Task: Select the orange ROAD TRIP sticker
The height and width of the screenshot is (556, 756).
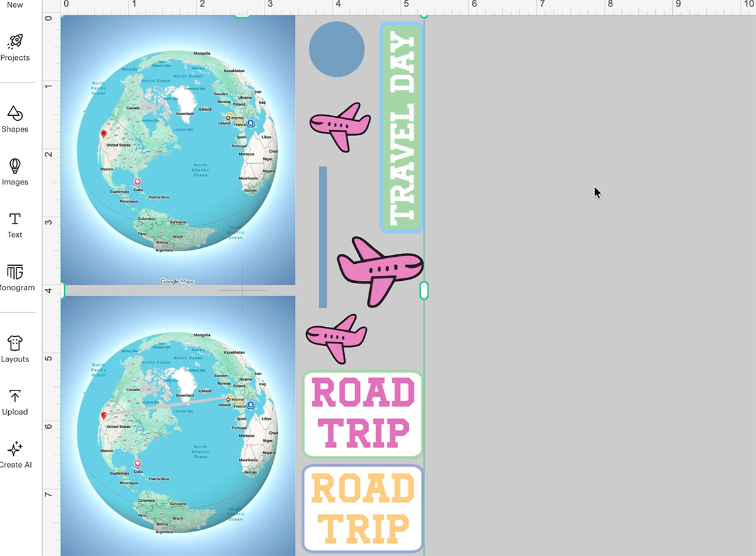Action: (x=363, y=509)
